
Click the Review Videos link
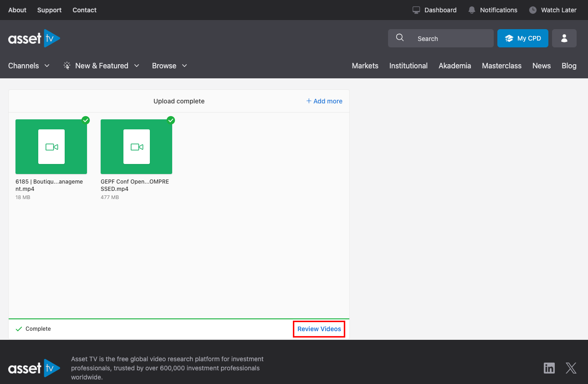[319, 329]
